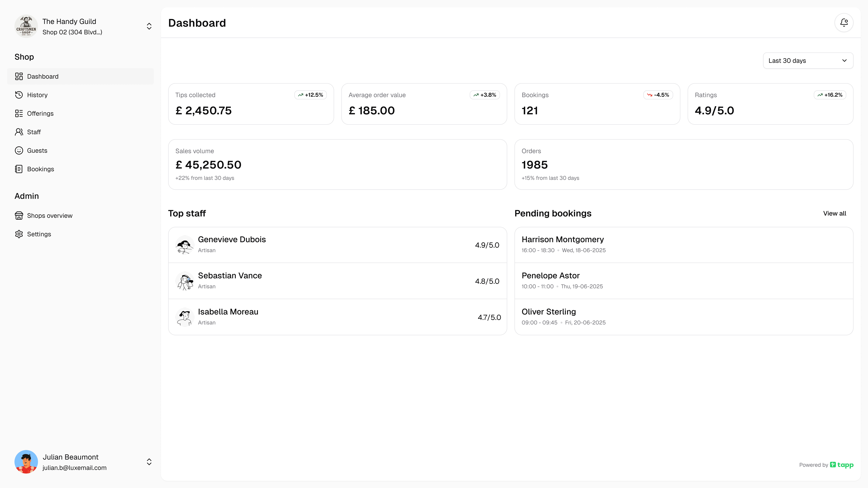Expand Julian Beaumont account menu
Image resolution: width=868 pixels, height=488 pixels.
pos(149,462)
